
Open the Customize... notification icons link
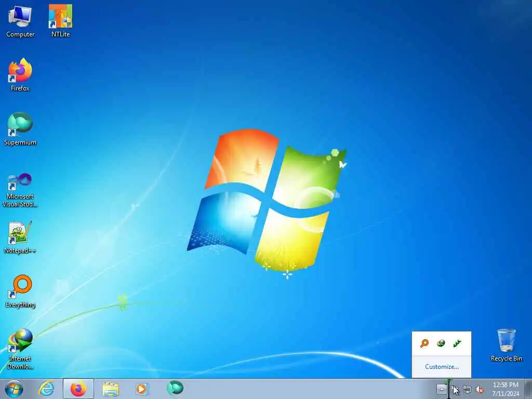pos(442,367)
